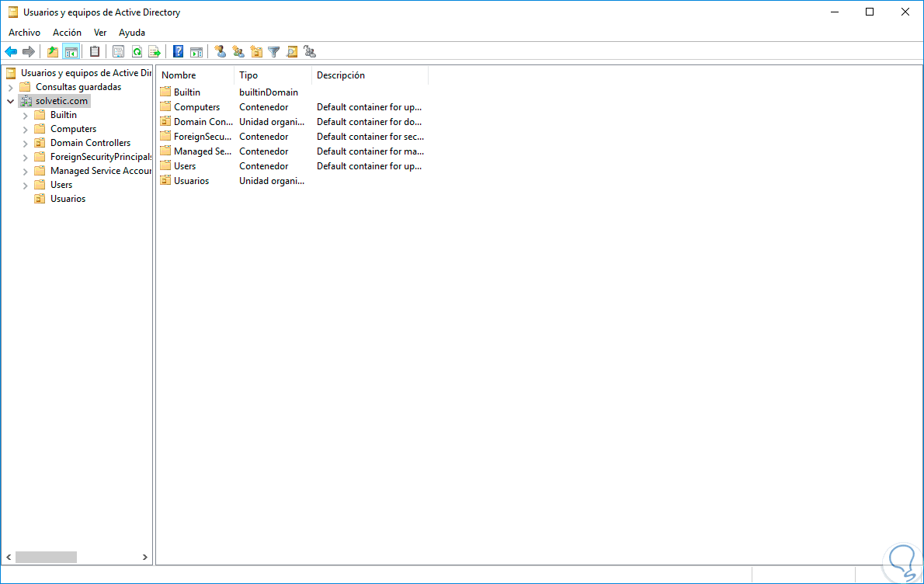Click the builtinDomain type cell

click(269, 92)
